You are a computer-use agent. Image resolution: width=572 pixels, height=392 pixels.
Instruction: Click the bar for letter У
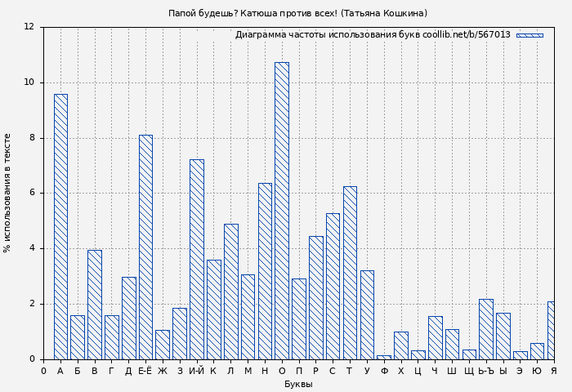point(367,314)
